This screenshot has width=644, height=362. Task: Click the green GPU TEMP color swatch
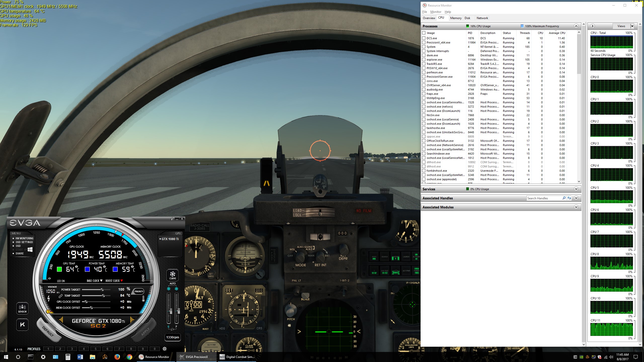[59, 269]
